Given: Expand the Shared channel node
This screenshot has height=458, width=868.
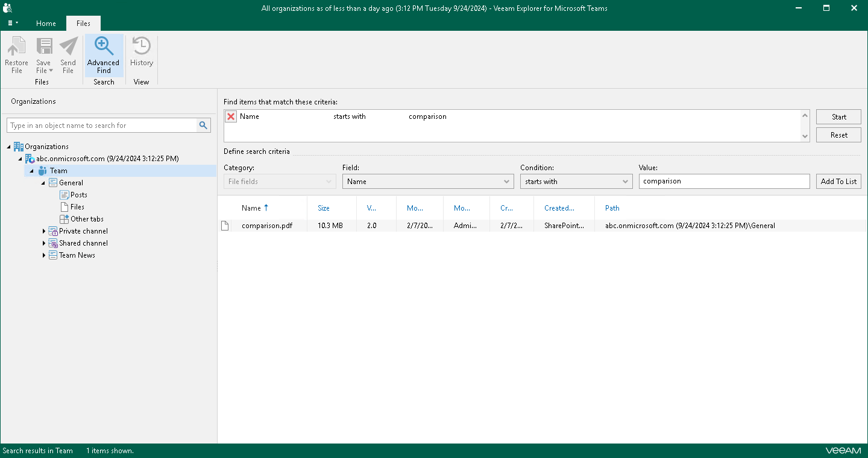Looking at the screenshot, I should tap(44, 243).
